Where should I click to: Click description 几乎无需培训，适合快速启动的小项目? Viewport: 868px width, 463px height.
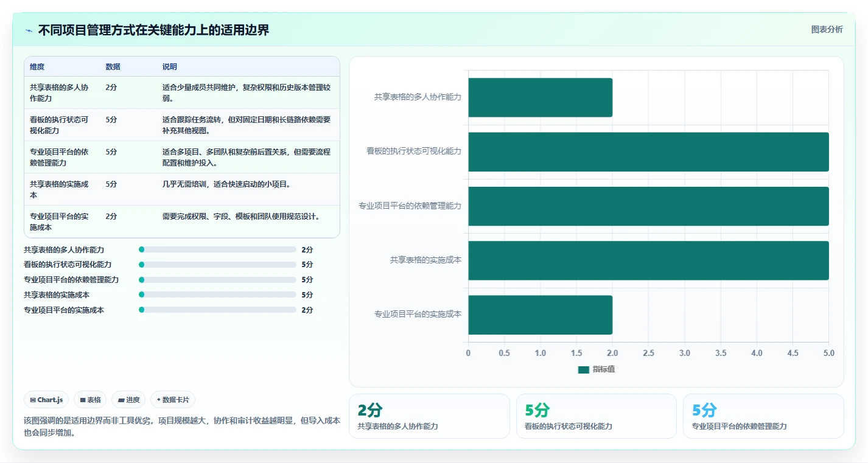(226, 184)
